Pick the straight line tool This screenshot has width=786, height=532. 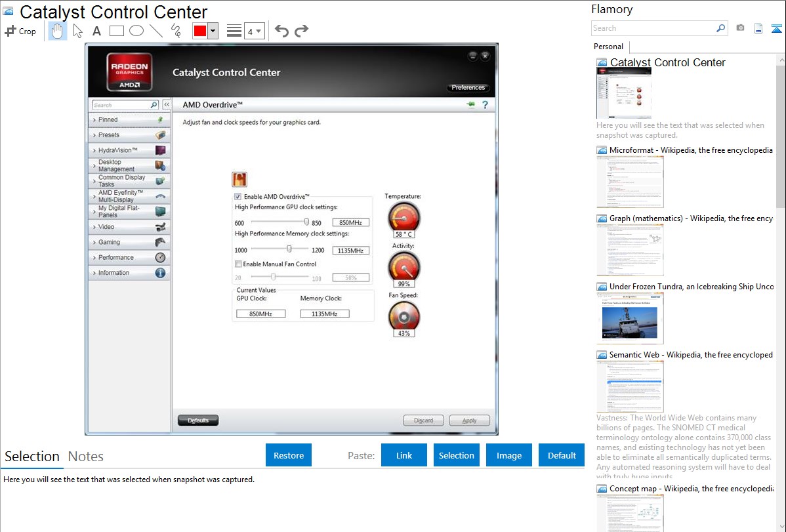[x=156, y=31]
